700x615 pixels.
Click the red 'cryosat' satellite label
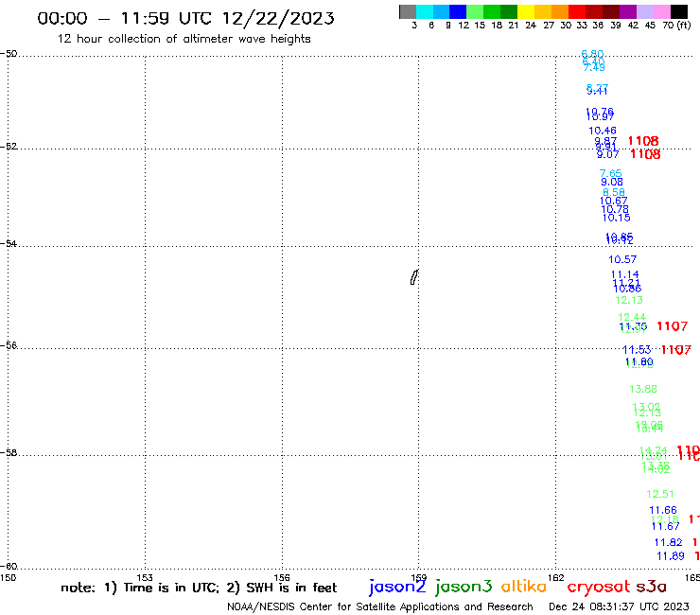click(x=599, y=587)
